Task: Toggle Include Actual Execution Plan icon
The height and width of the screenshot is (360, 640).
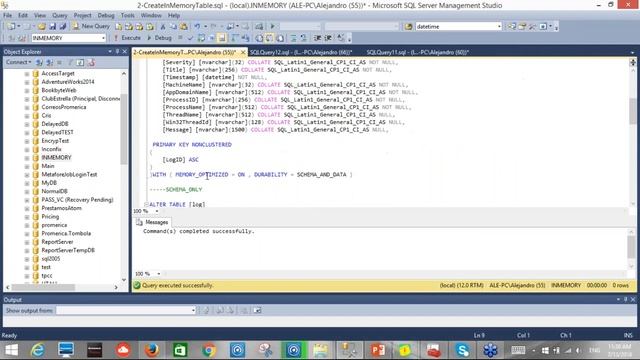Action: 235,38
